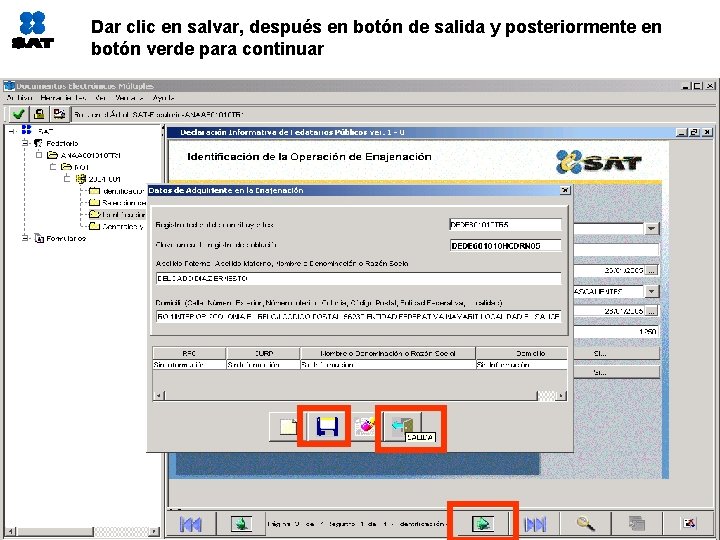This screenshot has width=720, height=540.
Task: Open the Ver menu
Action: click(x=101, y=98)
